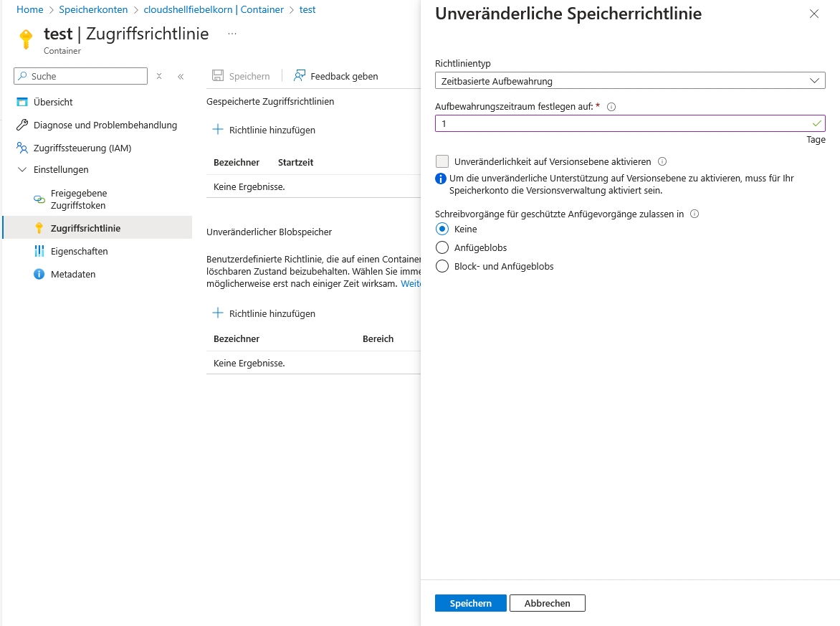
Task: Open the Richtlinientyp dropdown
Action: [630, 81]
